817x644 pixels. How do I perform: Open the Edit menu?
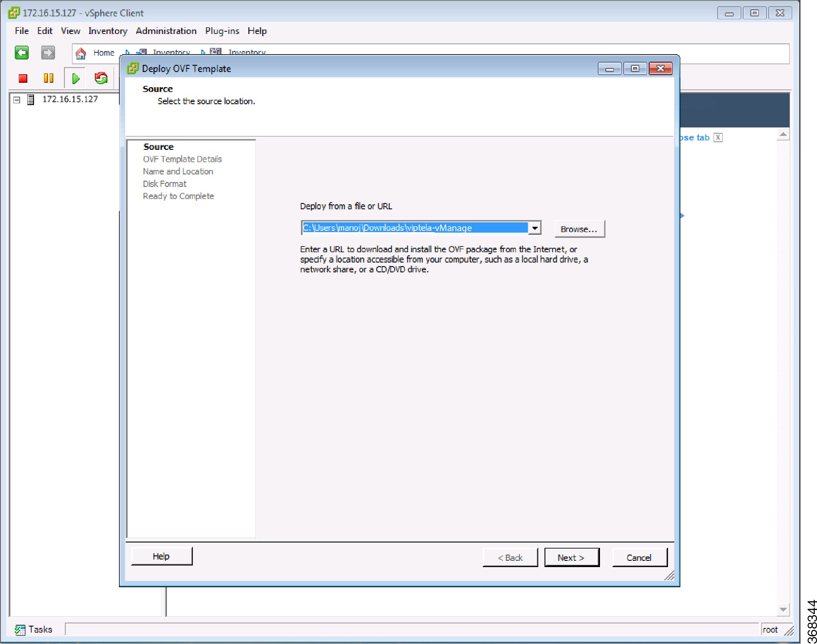[45, 31]
